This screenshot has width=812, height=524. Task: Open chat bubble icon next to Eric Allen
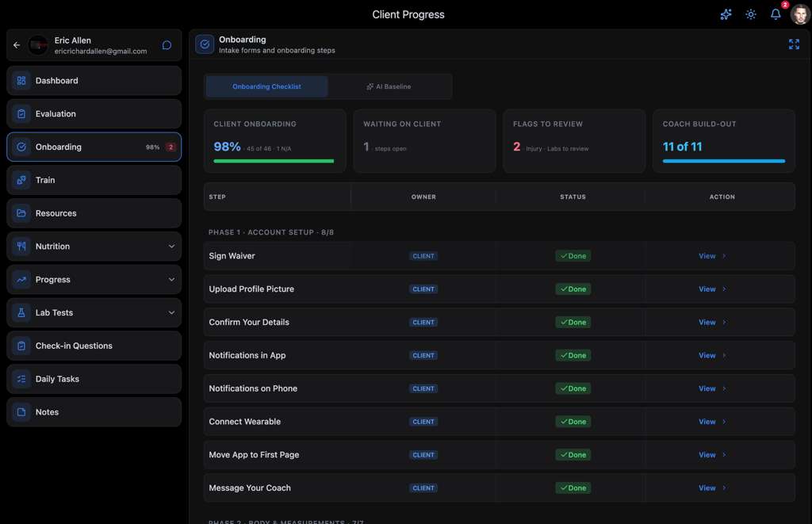[167, 45]
